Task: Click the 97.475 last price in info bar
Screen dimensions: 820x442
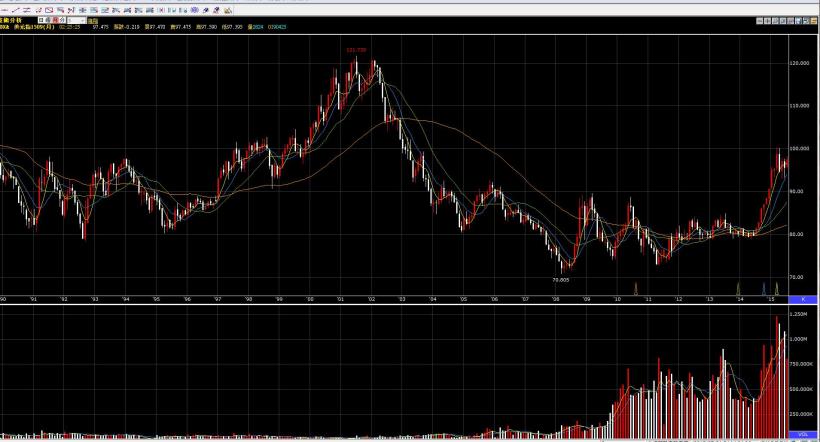Action: [100, 27]
